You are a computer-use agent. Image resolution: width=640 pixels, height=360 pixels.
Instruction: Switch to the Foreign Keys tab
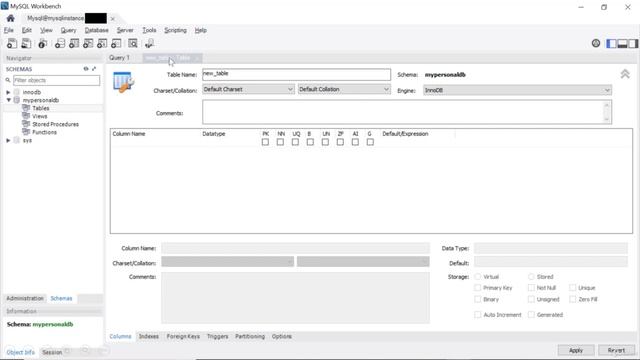[183, 336]
